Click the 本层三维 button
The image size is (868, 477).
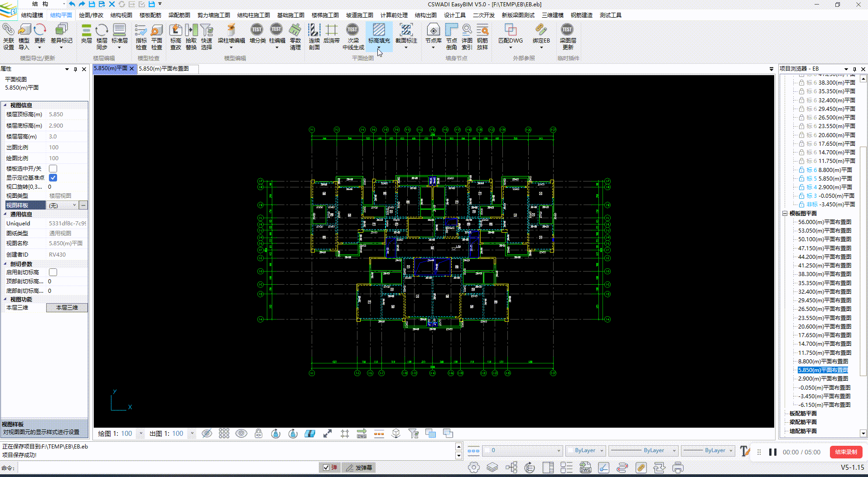[67, 308]
